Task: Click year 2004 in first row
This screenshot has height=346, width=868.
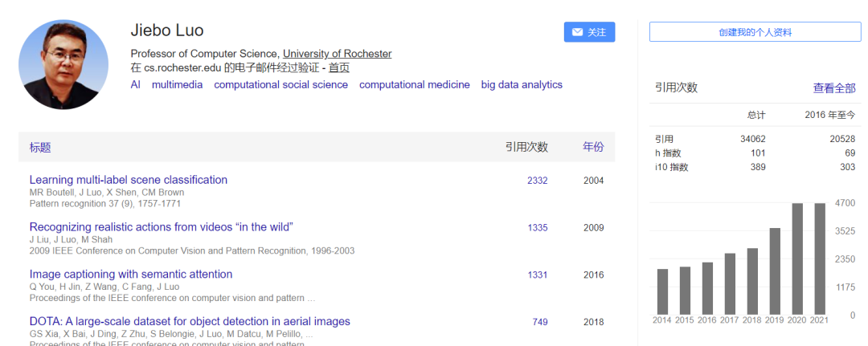Action: 593,181
